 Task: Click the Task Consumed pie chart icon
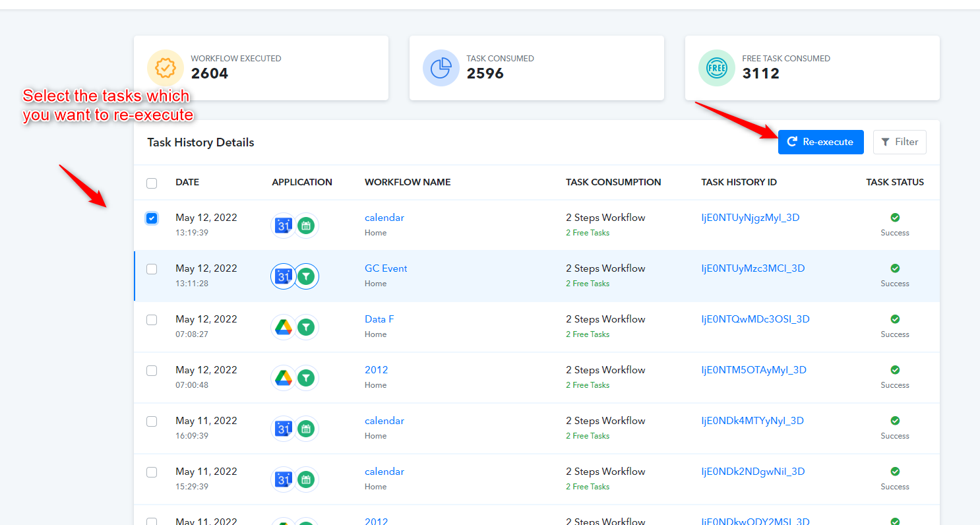[441, 68]
